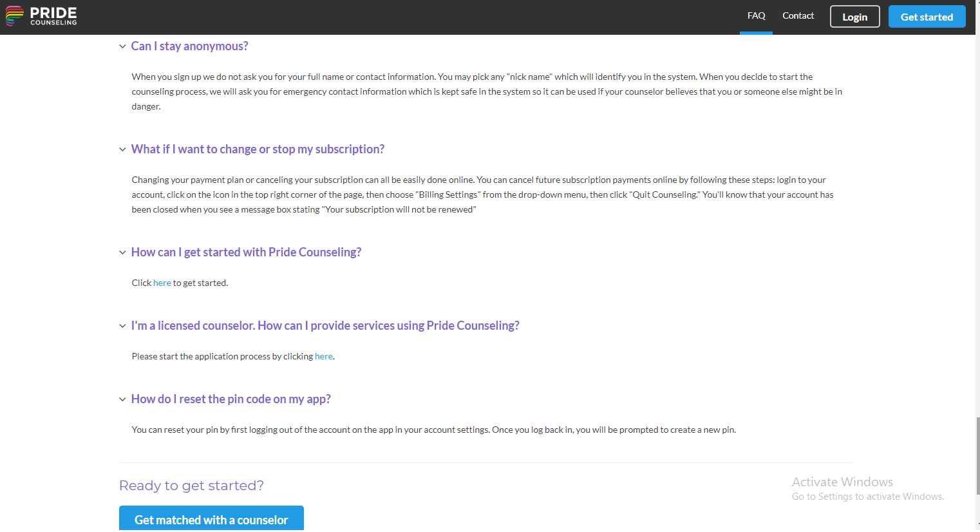
Task: Click the answer paragraph starting 'When you sign up'
Action: pos(487,91)
